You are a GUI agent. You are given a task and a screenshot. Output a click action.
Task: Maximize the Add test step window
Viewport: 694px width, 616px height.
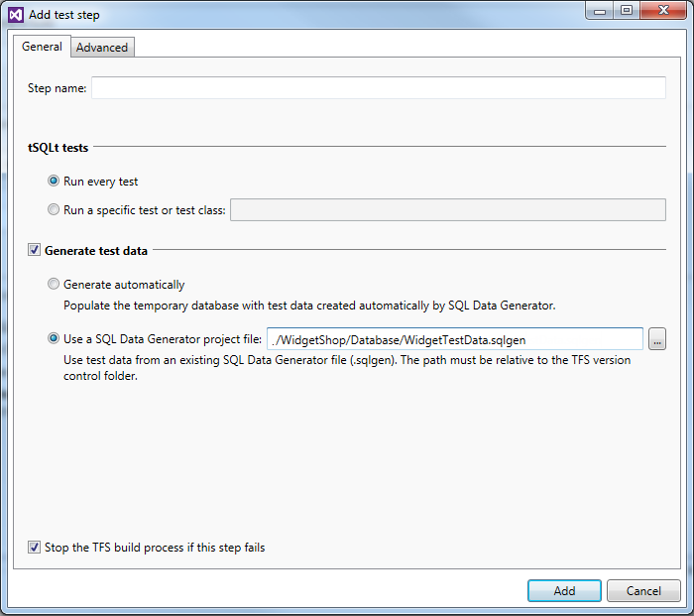coord(627,10)
